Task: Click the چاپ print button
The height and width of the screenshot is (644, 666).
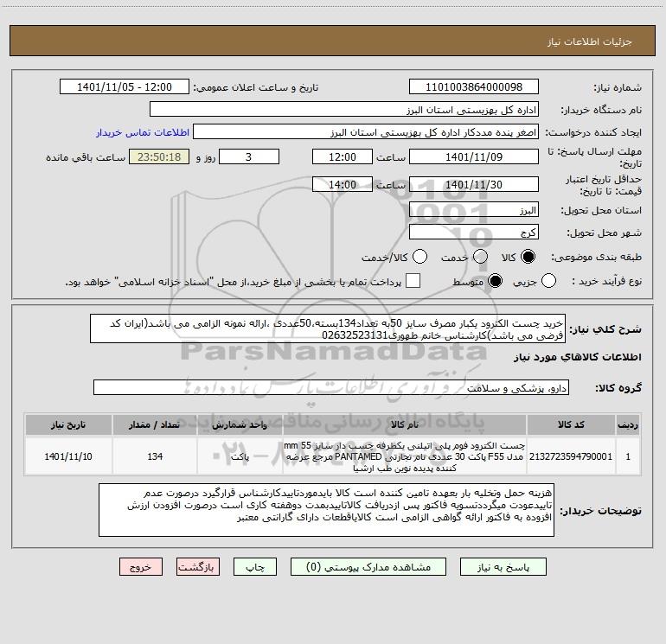Action: [255, 567]
